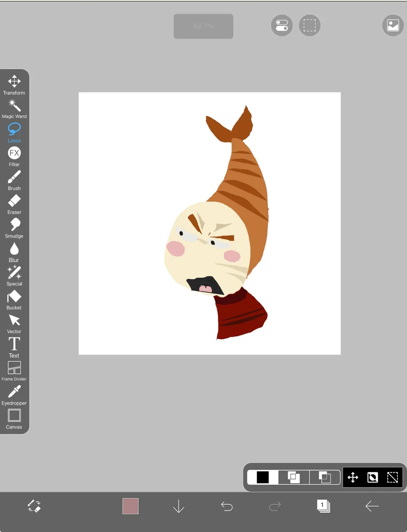Select the Frame Divider tool

14,371
